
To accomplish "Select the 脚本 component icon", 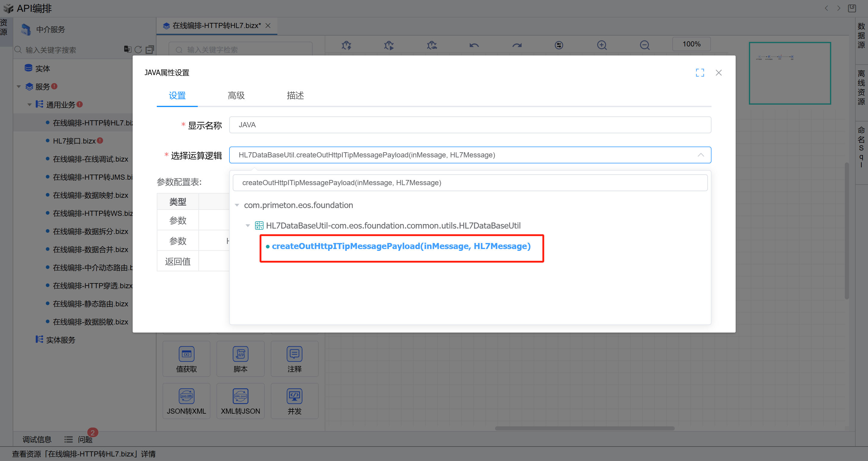I will [x=240, y=354].
